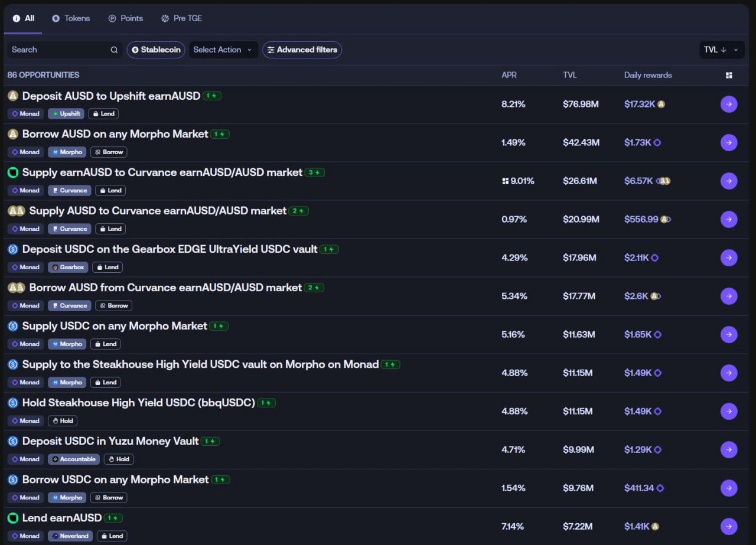Open the TVL sort dropdown

tap(721, 50)
